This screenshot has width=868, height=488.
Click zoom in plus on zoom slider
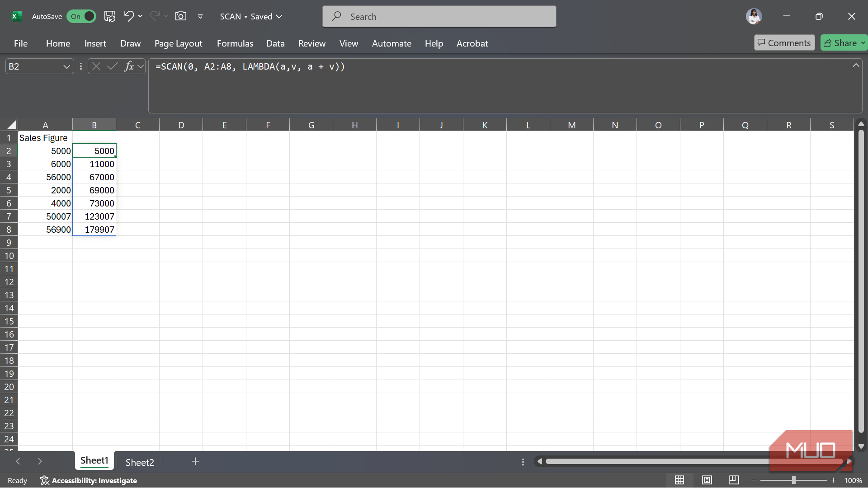(833, 480)
